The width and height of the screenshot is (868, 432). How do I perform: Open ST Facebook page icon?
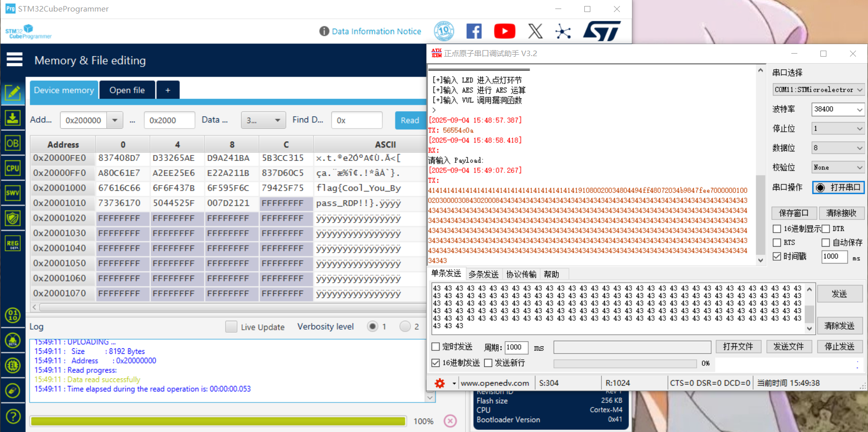coord(474,31)
